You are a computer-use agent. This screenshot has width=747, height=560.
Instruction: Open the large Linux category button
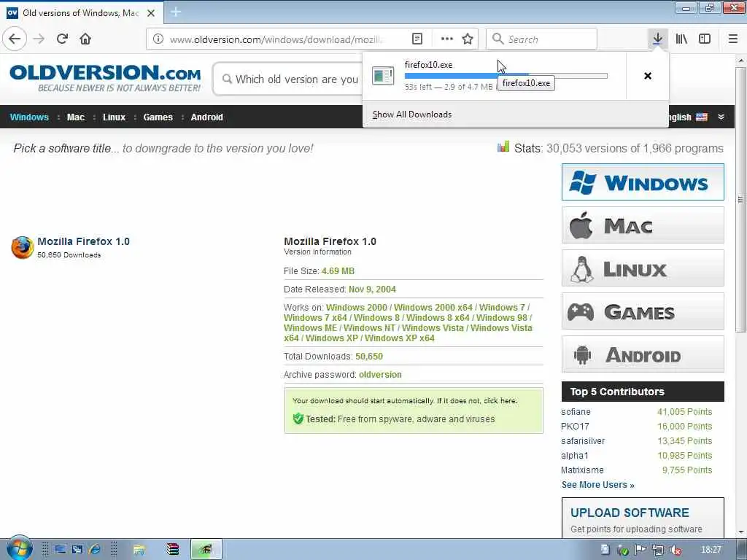click(x=643, y=268)
